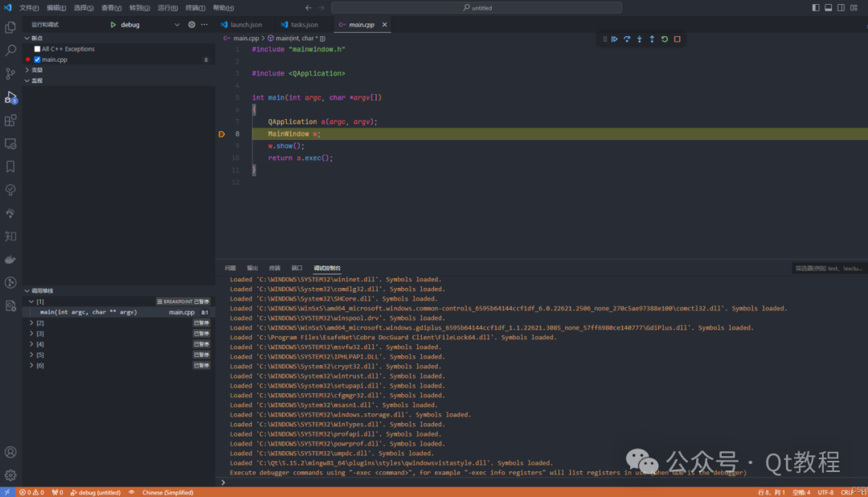
Task: Expand thread [6] in call stack
Action: point(31,366)
